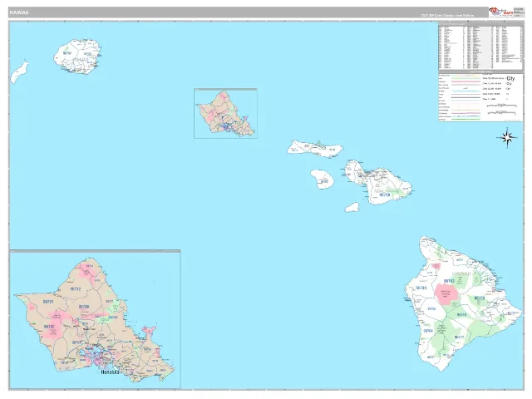Select ZIP 96718 green area on Big Island

(461, 315)
